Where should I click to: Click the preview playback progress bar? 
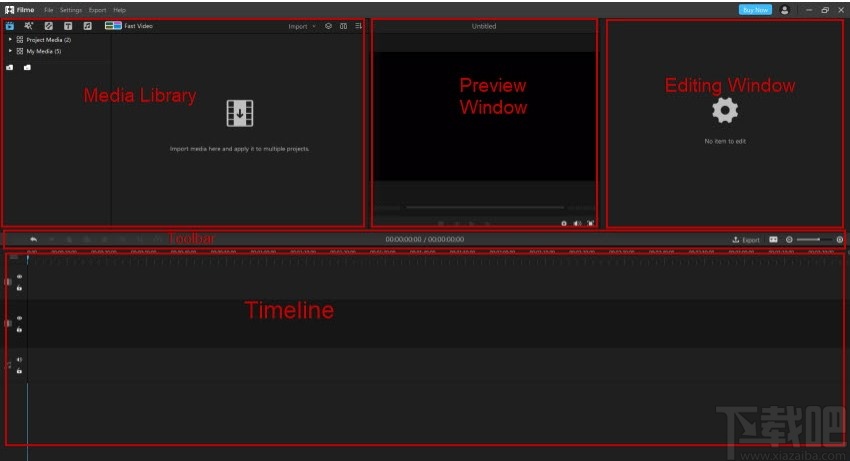click(485, 207)
